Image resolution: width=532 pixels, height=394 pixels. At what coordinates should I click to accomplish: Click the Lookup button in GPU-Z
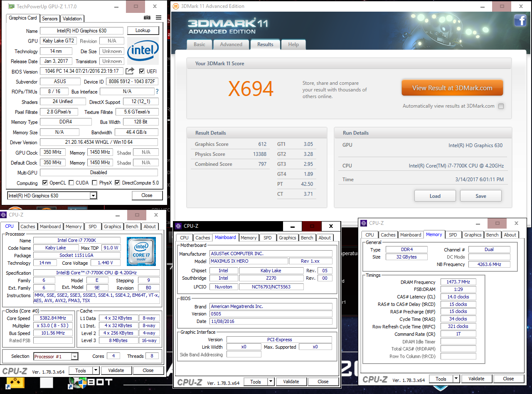click(x=143, y=30)
